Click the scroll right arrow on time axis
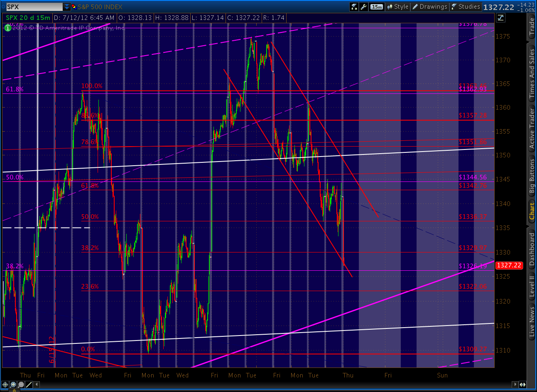 click(515, 385)
